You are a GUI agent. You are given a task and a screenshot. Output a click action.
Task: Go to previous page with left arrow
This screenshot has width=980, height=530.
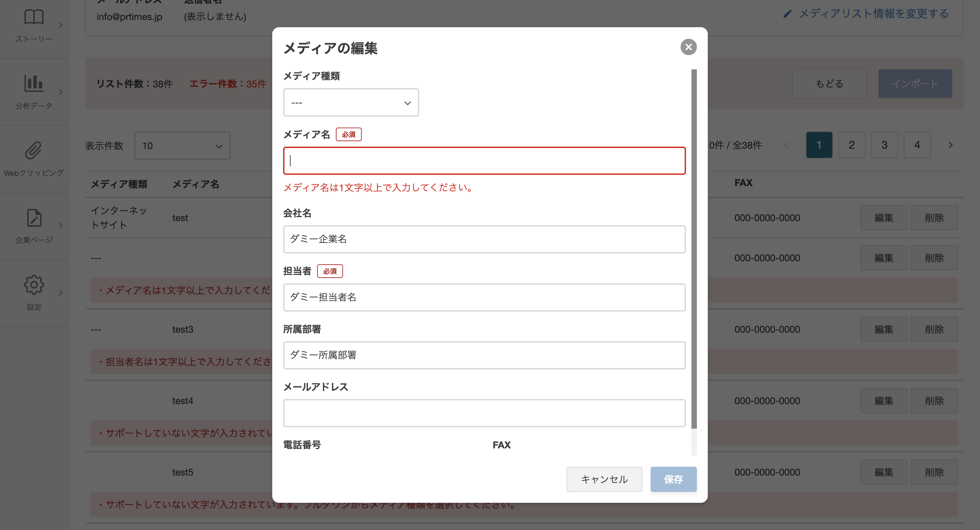[x=786, y=145]
